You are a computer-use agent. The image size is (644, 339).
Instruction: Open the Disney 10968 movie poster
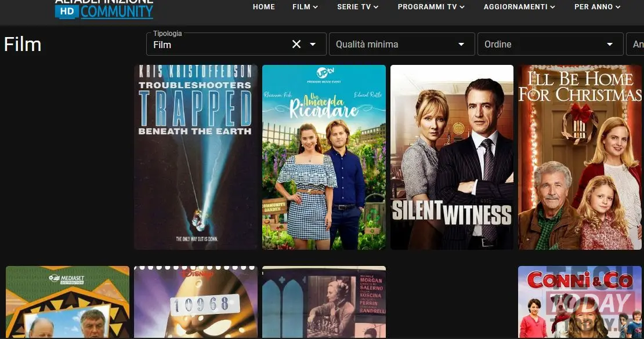click(196, 302)
